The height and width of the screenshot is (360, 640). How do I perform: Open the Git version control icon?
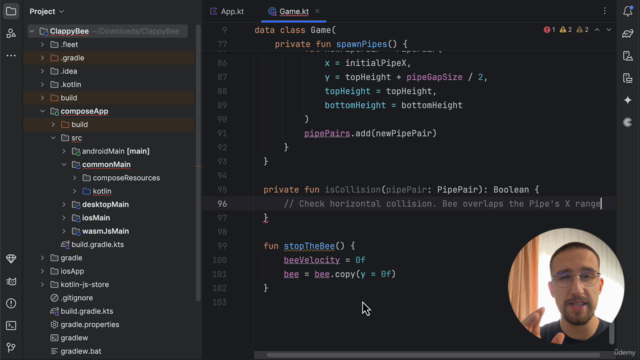click(x=11, y=347)
